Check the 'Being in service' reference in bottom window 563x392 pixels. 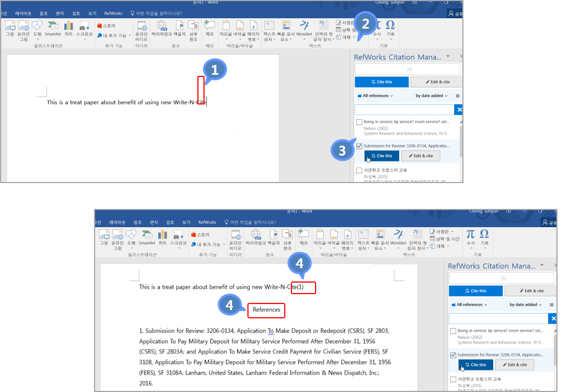point(453,331)
